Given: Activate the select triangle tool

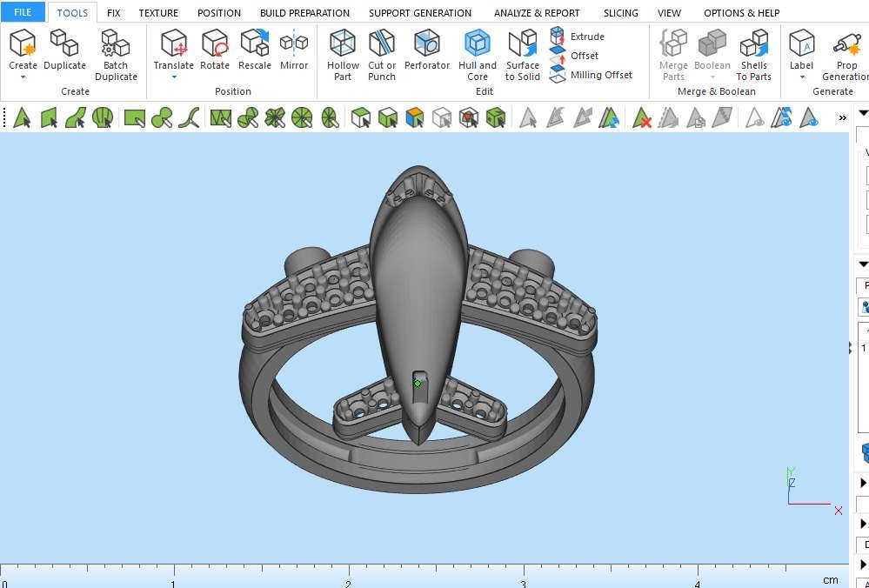Looking at the screenshot, I should pyautogui.click(x=23, y=117).
